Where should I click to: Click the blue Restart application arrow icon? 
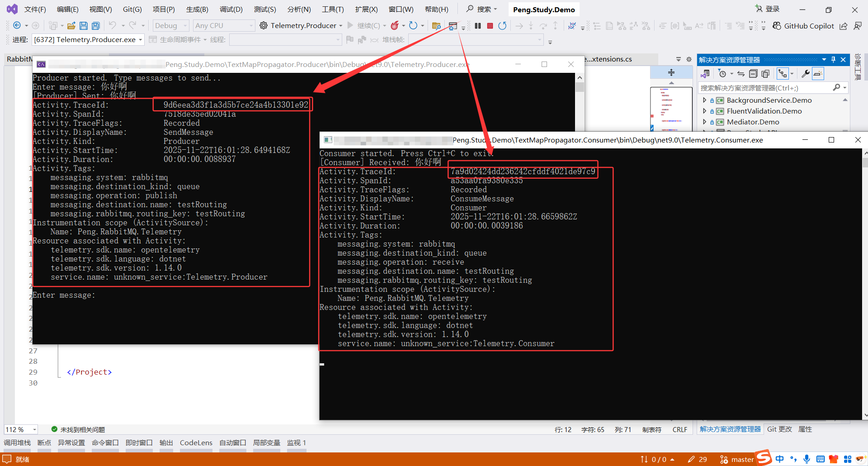click(x=413, y=26)
